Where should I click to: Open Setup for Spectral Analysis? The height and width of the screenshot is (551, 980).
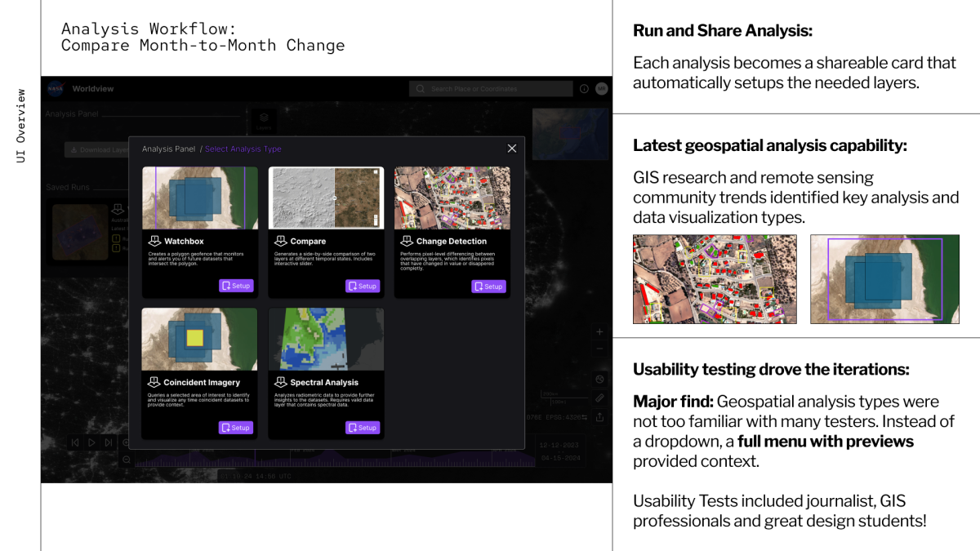(x=363, y=428)
